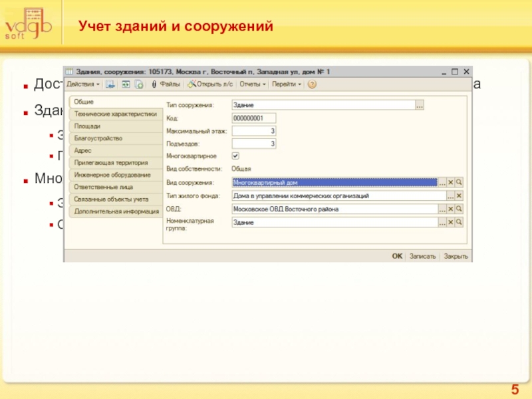Click the help question mark icon
Viewport: 532px width, 399px height.
[x=311, y=84]
